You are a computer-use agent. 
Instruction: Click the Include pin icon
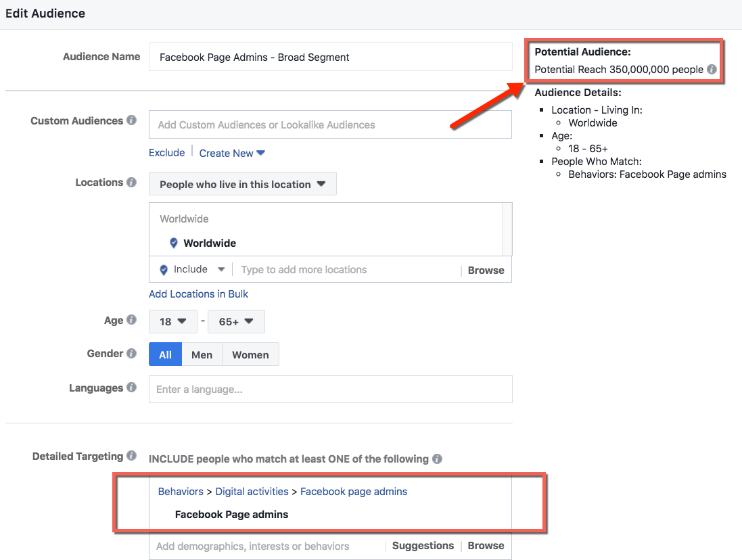[164, 270]
